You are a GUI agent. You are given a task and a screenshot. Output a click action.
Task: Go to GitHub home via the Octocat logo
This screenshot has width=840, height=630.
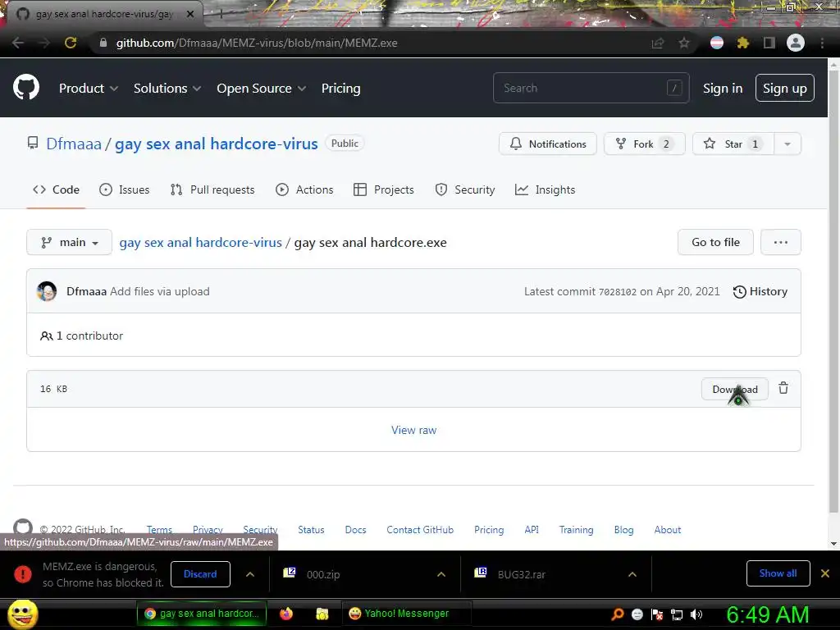26,88
